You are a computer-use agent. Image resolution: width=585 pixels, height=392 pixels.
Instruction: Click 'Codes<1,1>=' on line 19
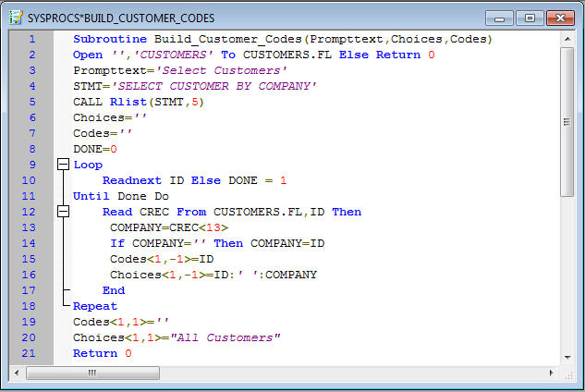pos(114,322)
